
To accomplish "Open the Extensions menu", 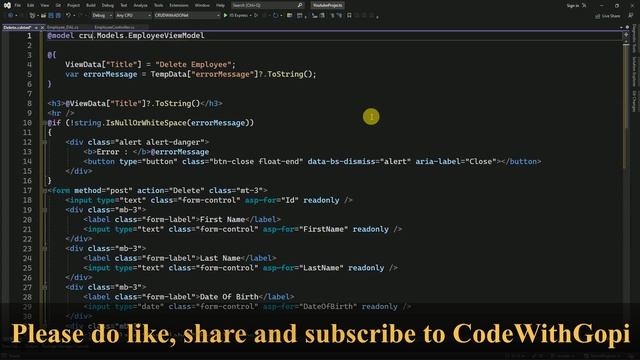I will point(179,5).
